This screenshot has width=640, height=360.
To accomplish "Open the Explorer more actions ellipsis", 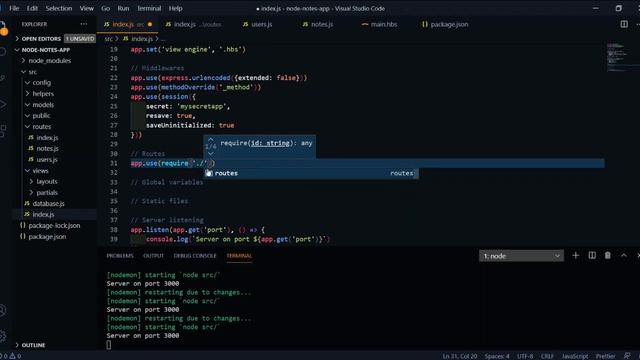I will 84,24.
